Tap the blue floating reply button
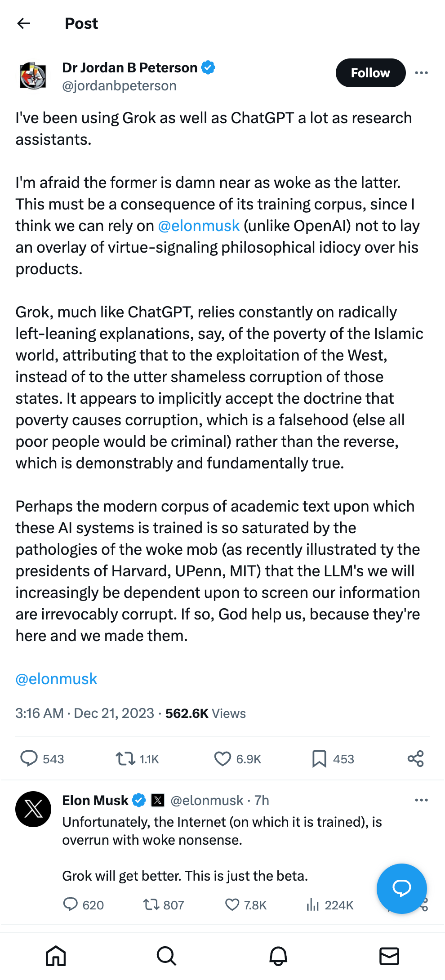This screenshot has width=445, height=980. [x=401, y=888]
